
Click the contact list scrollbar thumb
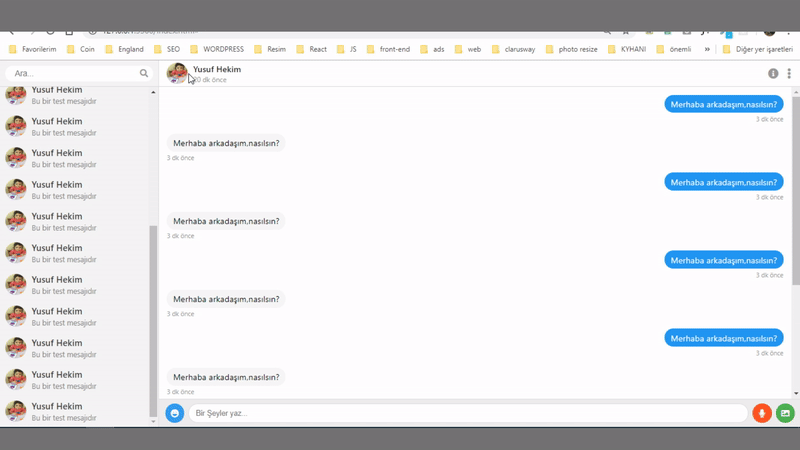pos(153,321)
